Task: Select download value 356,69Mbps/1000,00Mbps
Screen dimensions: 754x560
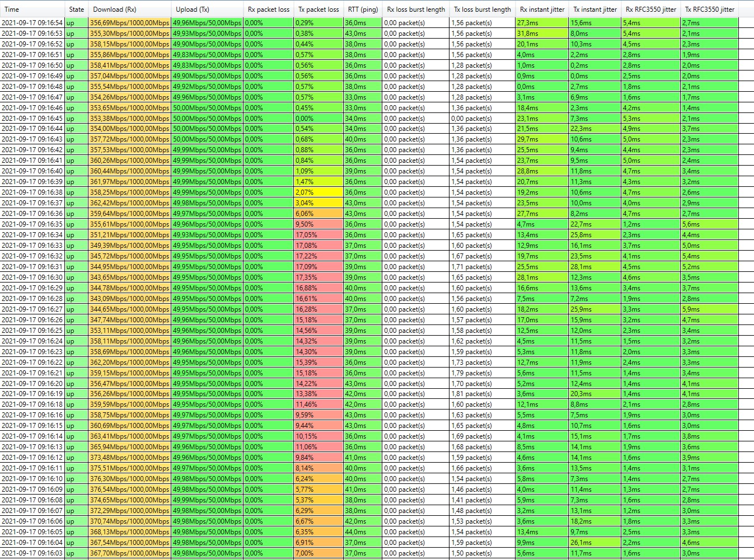Action: coord(130,23)
